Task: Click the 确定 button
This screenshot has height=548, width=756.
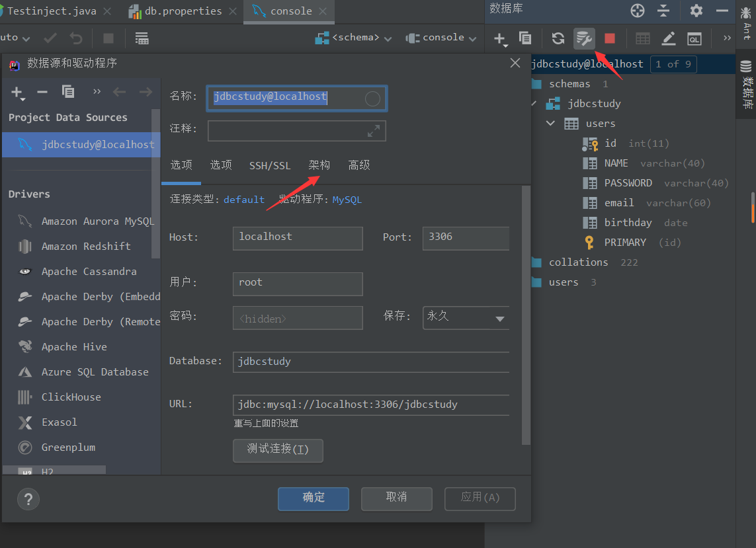Action: (x=314, y=498)
